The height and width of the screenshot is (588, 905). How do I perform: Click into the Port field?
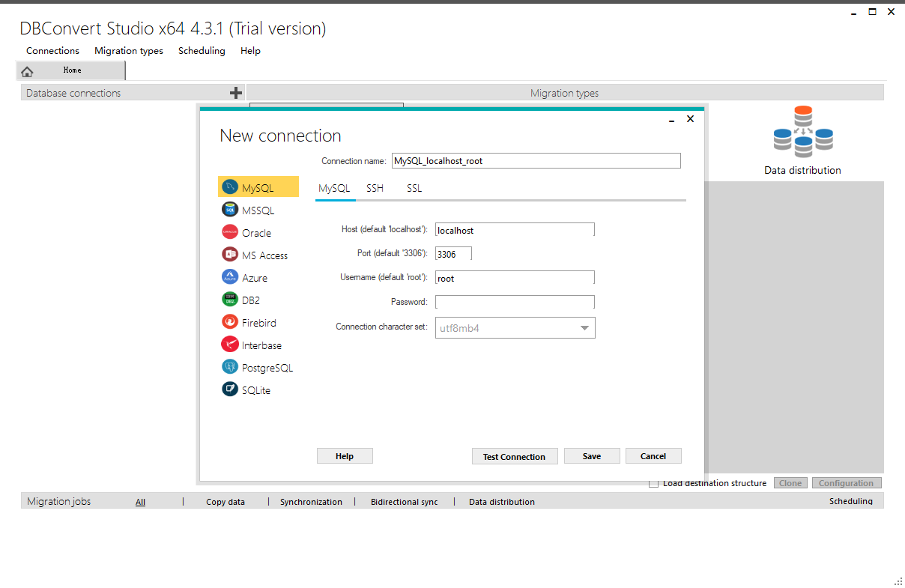coord(453,254)
